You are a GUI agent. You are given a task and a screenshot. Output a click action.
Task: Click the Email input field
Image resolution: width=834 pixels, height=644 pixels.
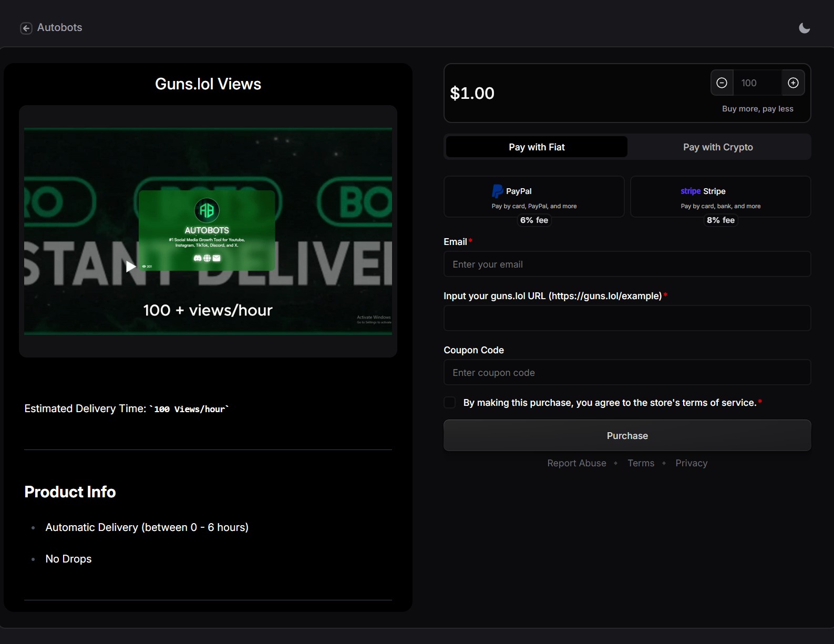pyautogui.click(x=627, y=264)
